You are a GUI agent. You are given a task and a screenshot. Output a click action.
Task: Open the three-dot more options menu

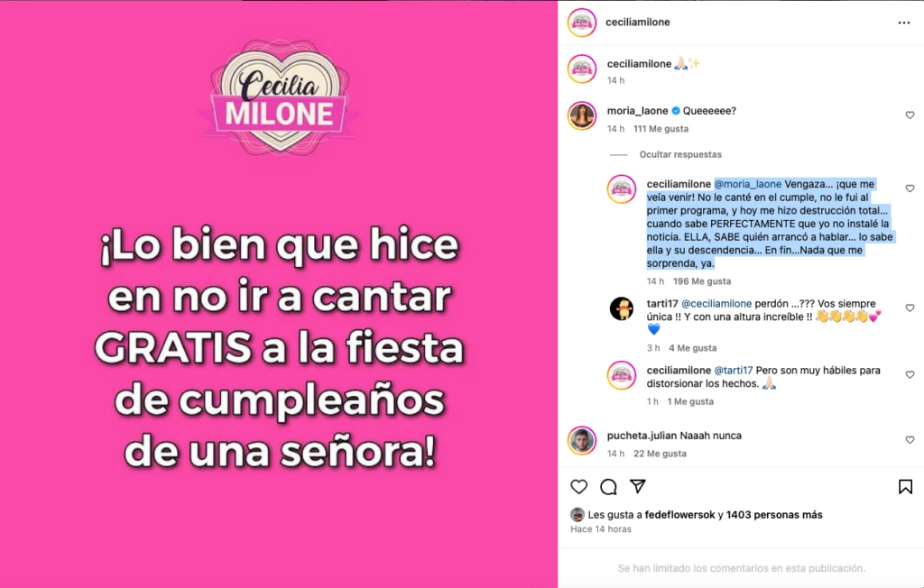point(904,23)
